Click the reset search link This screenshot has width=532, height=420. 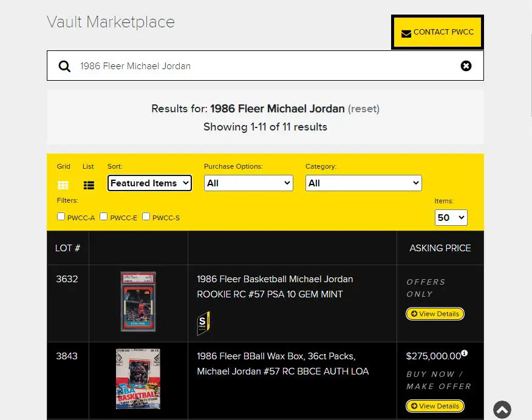363,109
